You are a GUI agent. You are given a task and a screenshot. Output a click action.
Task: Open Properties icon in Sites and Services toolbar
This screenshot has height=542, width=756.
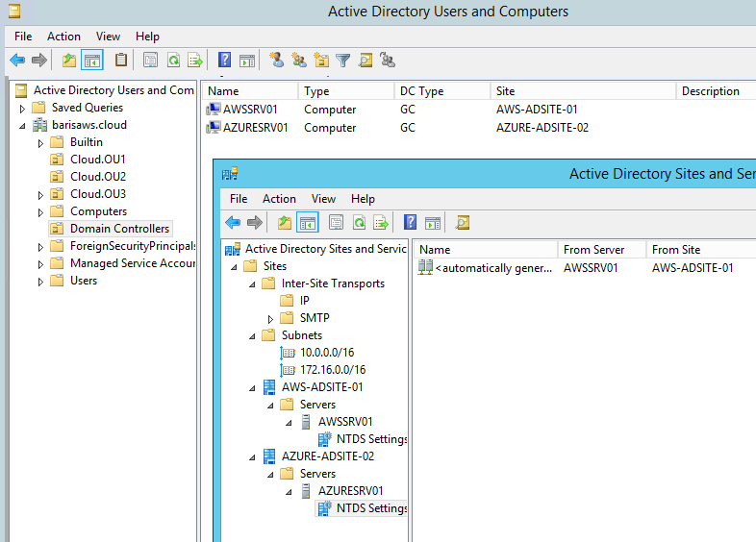tap(336, 223)
